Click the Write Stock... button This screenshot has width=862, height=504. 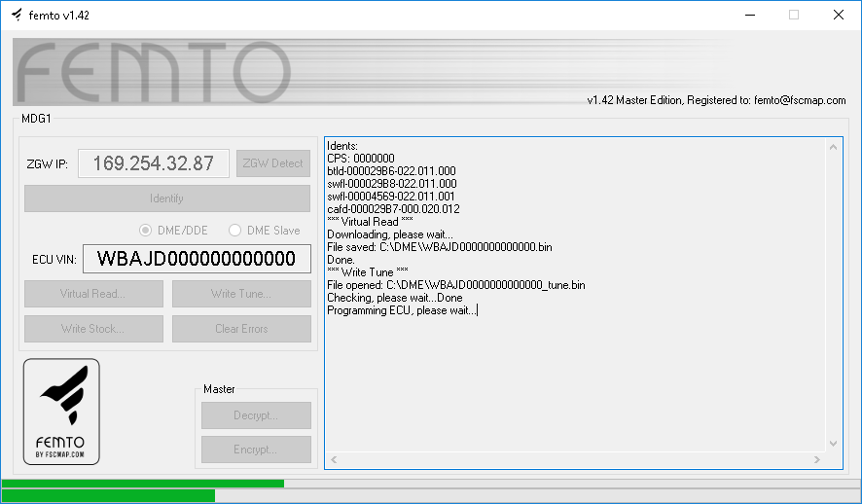[x=93, y=329]
